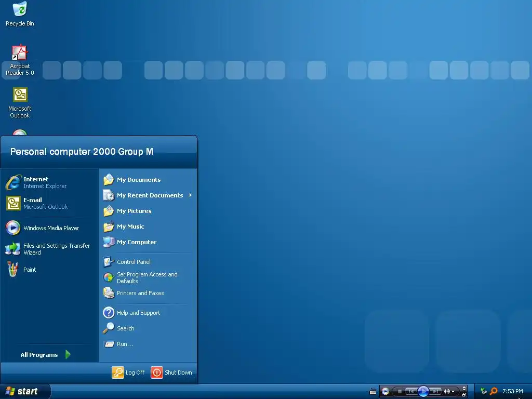Click on-screen keyboard icon in taskbar

click(x=373, y=392)
